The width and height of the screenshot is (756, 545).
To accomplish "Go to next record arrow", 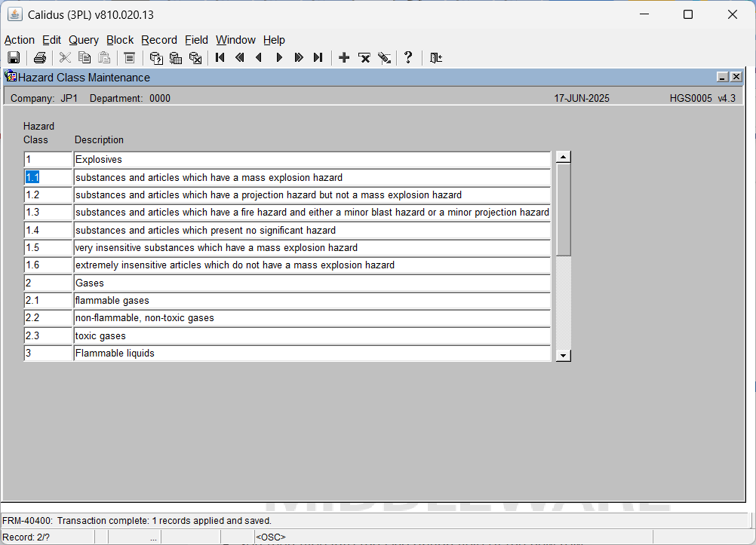I will [x=279, y=58].
